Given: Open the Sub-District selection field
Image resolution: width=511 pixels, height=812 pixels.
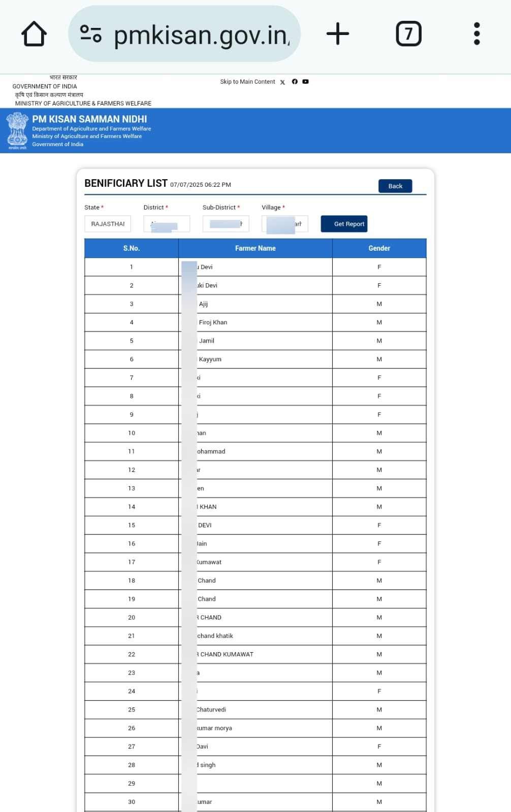Looking at the screenshot, I should tap(226, 223).
